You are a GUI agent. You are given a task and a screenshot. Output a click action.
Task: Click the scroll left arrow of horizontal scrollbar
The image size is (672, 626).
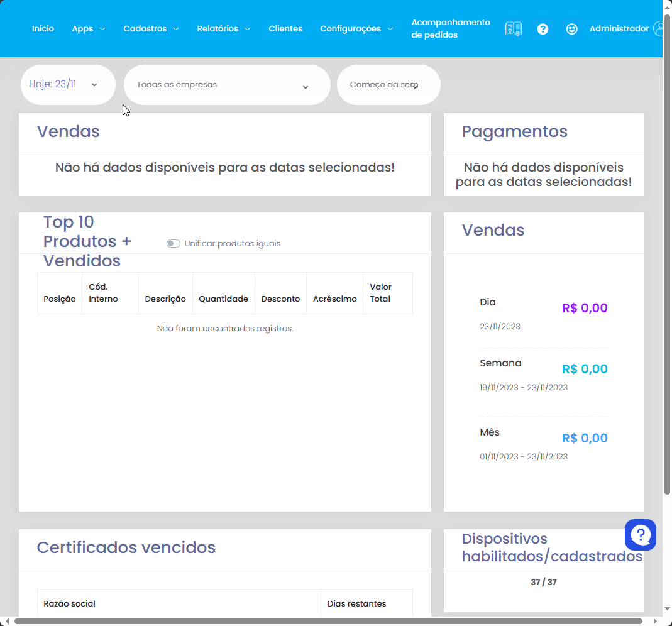[7, 622]
